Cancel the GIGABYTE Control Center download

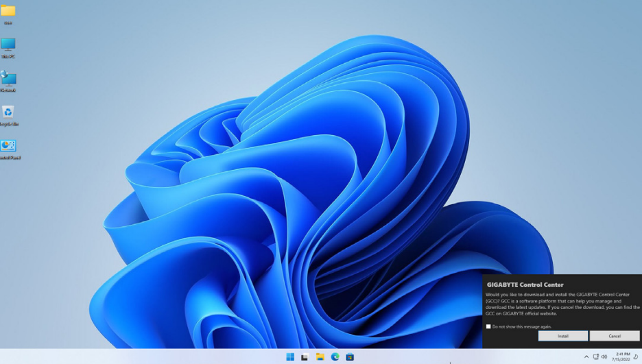(x=615, y=336)
